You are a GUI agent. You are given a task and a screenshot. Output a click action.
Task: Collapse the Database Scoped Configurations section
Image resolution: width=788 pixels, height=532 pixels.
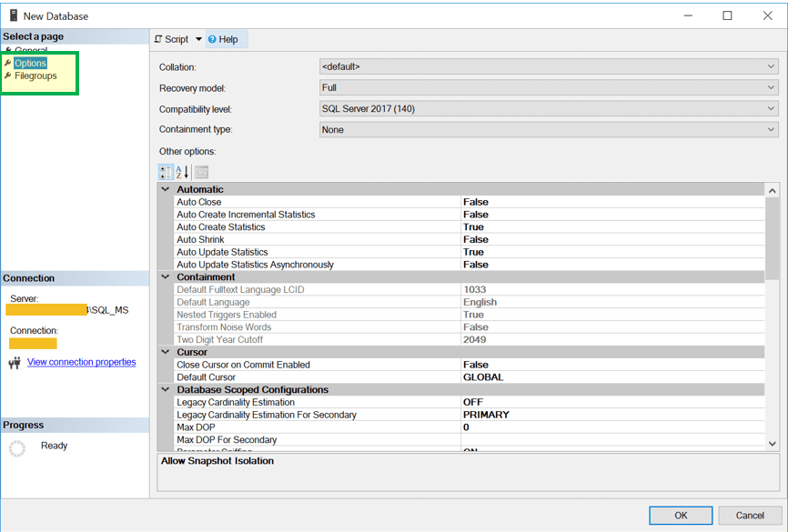pyautogui.click(x=166, y=389)
